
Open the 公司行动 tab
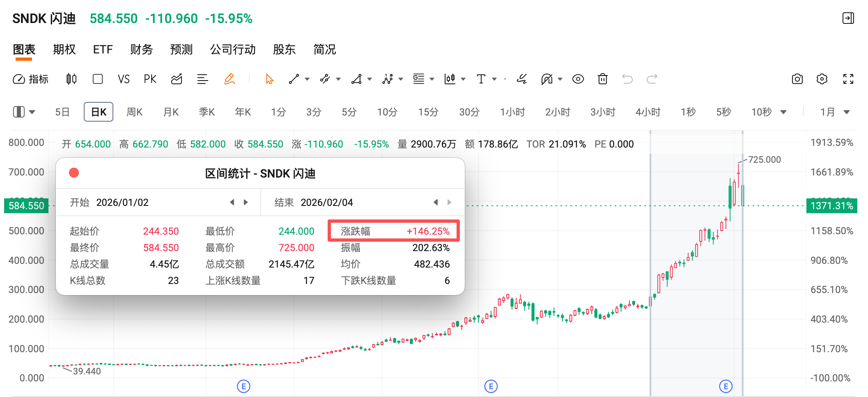pyautogui.click(x=233, y=50)
